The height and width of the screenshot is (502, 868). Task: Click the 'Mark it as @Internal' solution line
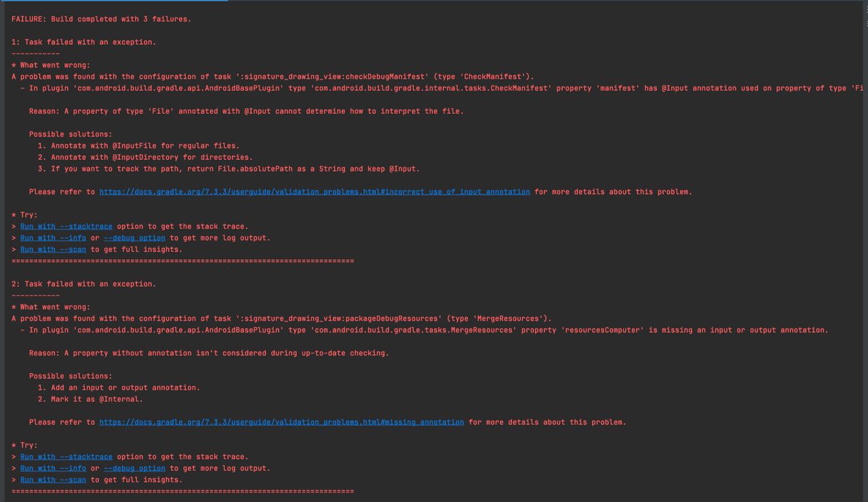[90, 399]
